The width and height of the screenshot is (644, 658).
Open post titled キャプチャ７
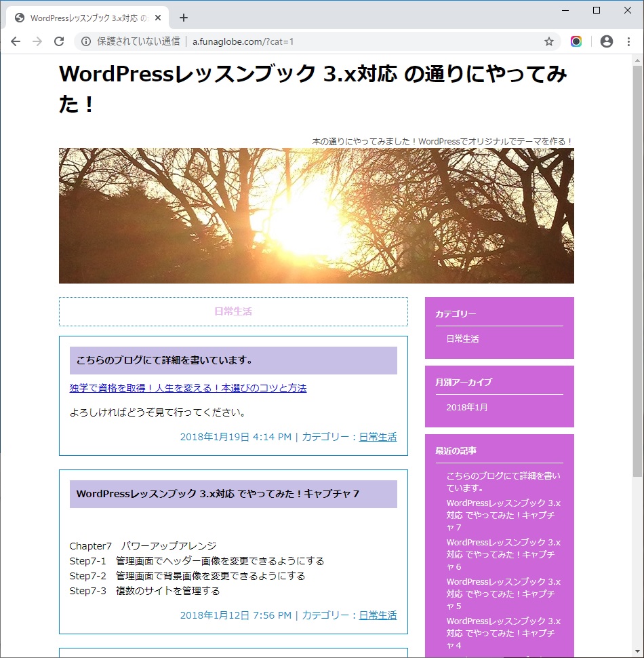[218, 494]
